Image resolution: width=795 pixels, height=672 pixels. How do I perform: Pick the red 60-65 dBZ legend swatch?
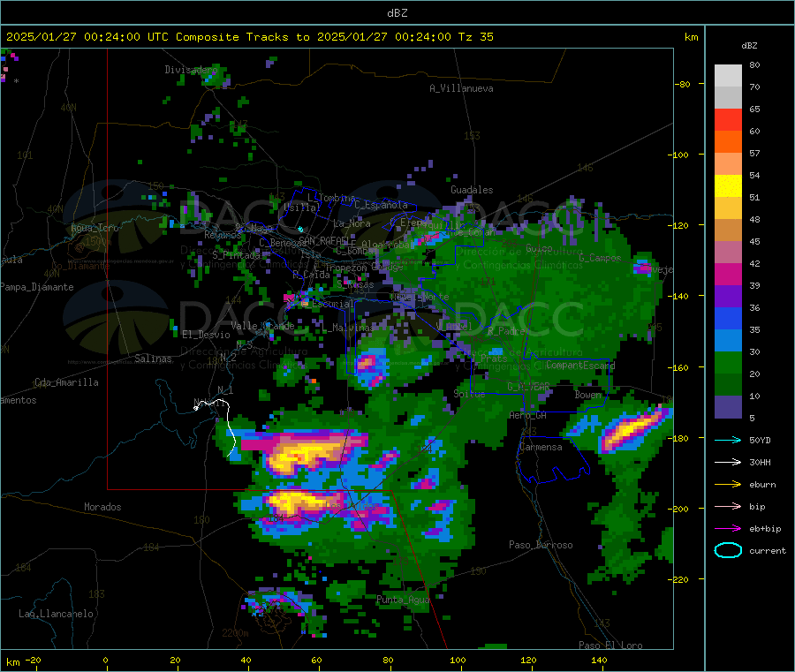pyautogui.click(x=728, y=119)
